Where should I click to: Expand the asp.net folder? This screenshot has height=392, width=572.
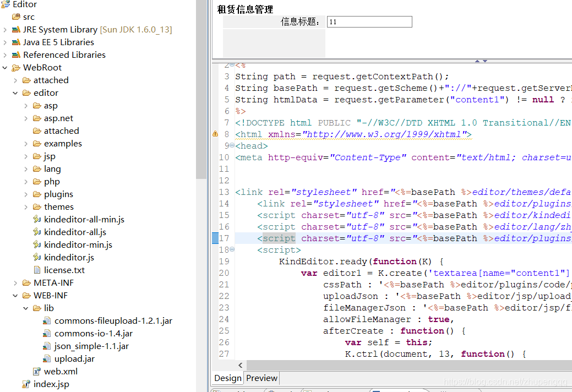[26, 118]
